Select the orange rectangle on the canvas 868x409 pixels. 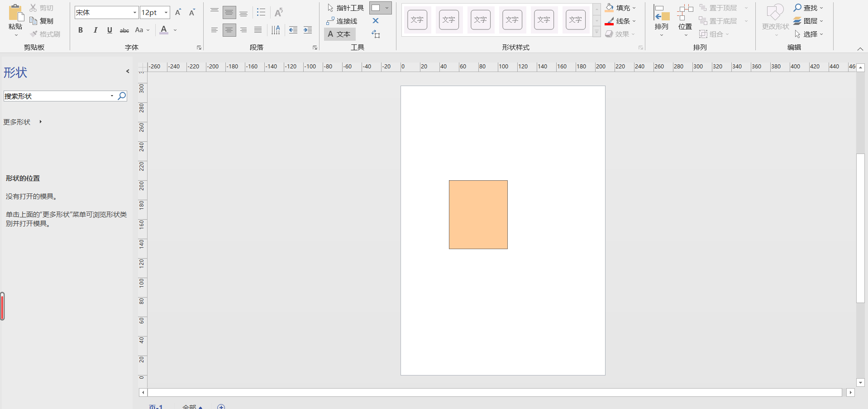[478, 215]
